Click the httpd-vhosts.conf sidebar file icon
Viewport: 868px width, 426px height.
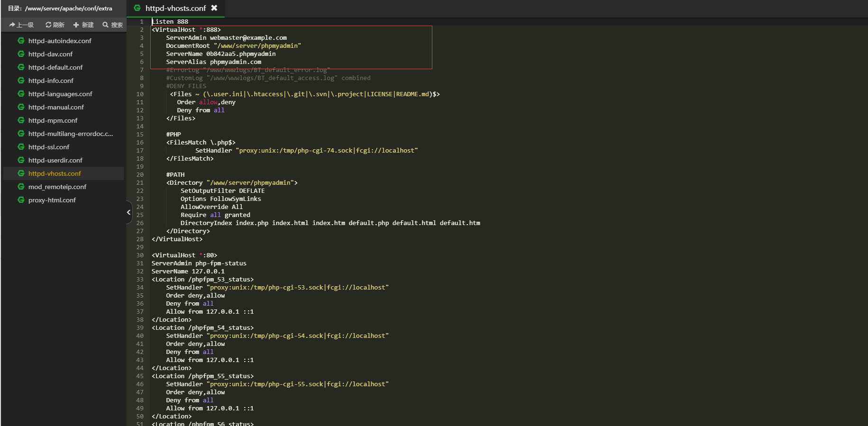click(x=21, y=173)
